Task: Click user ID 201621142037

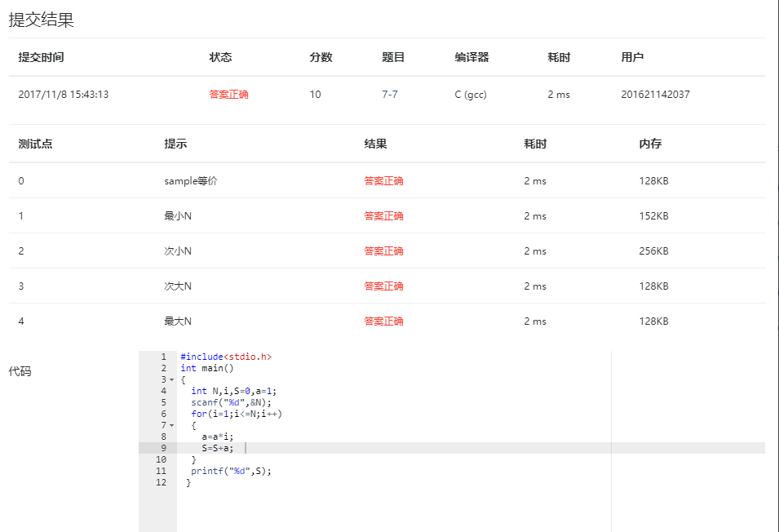Action: (655, 95)
